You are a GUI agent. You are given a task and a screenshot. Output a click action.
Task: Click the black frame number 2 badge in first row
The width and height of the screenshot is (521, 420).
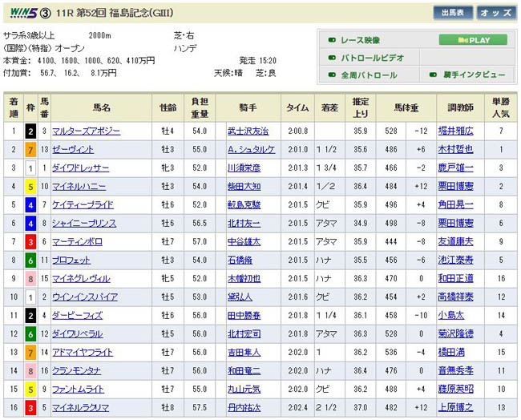[x=30, y=129]
